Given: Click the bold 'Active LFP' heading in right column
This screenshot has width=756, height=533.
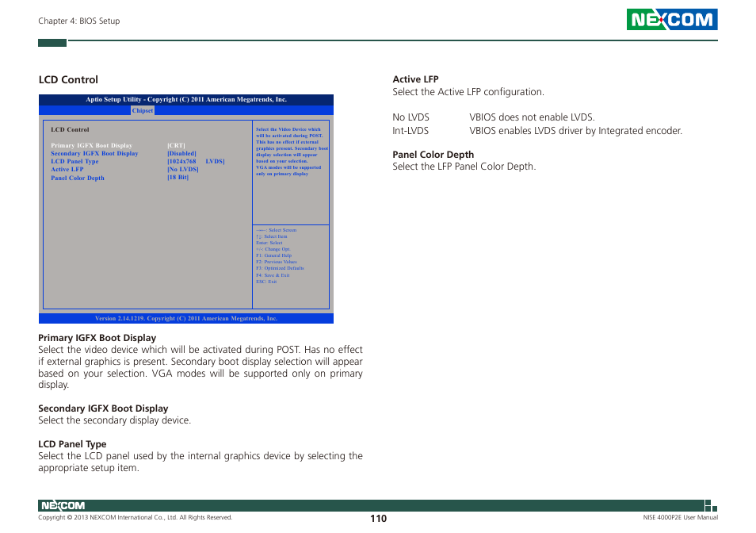Looking at the screenshot, I should pyautogui.click(x=415, y=79).
